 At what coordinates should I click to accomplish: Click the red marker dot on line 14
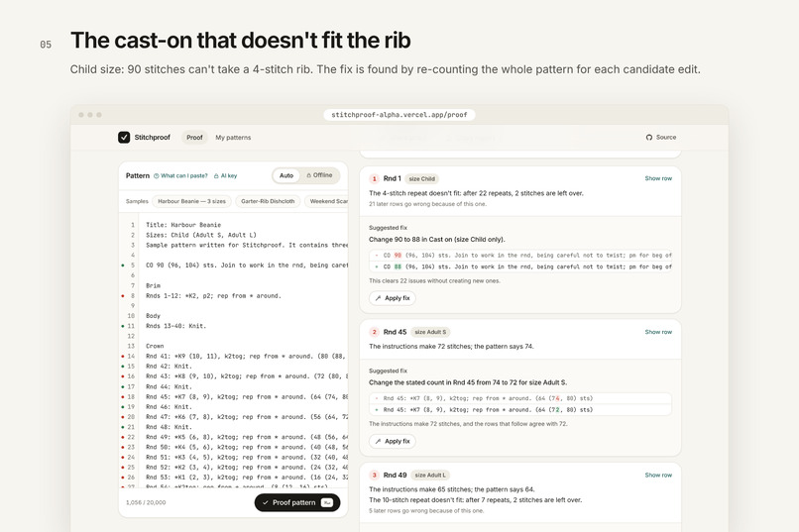pyautogui.click(x=122, y=357)
